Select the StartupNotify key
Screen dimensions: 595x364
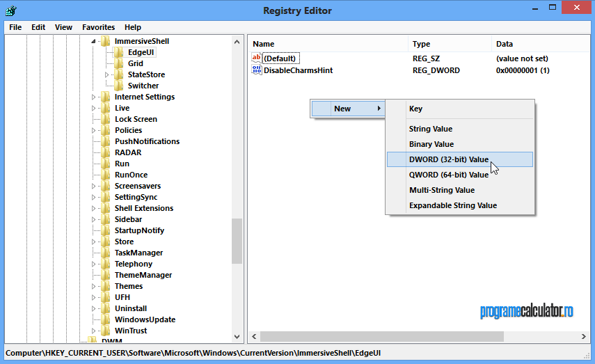[x=139, y=230]
